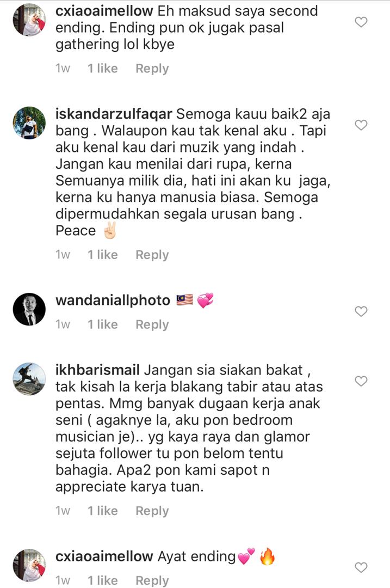This screenshot has height=588, width=390.
Task: Like the 'Ayat ending' comment heart
Action: coord(361,567)
